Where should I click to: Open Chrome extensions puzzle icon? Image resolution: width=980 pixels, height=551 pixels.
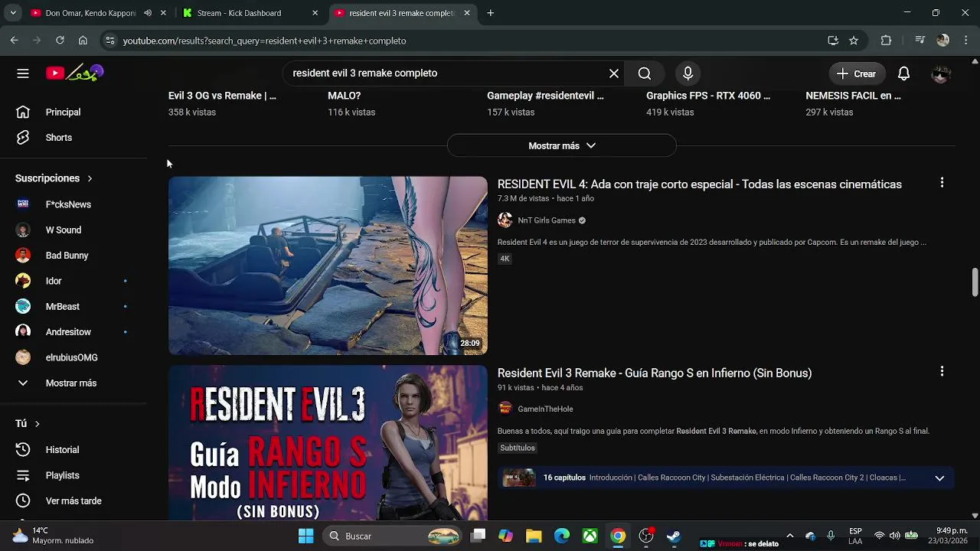[x=886, y=41]
